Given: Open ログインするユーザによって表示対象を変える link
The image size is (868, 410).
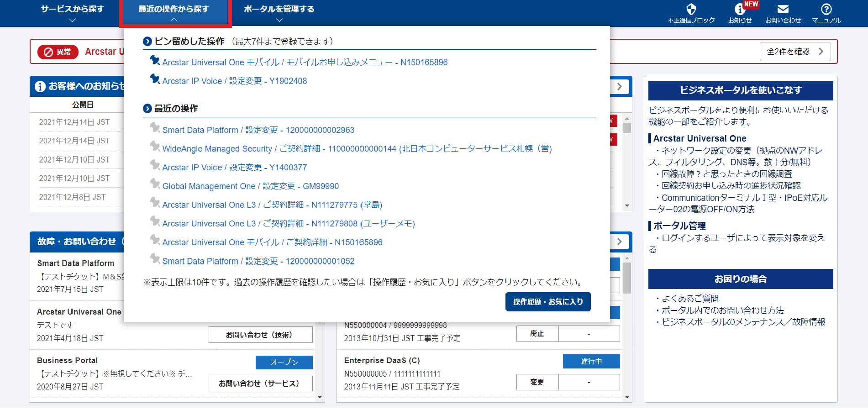Looking at the screenshot, I should (737, 243).
